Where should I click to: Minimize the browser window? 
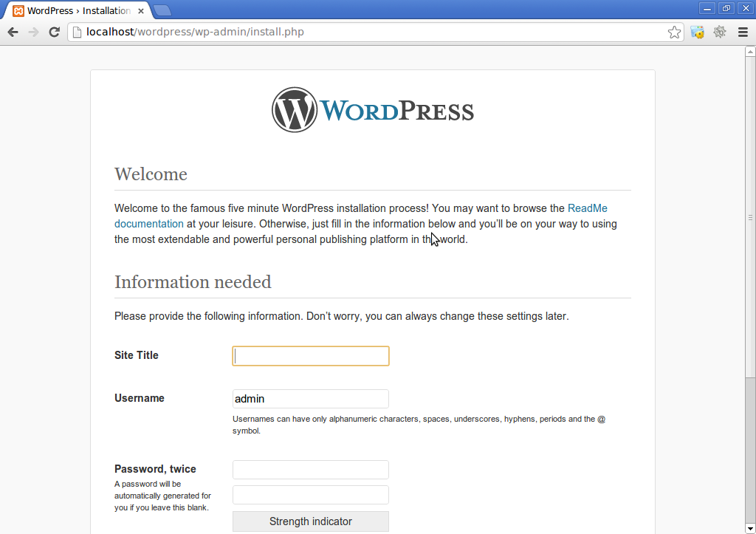pos(707,8)
